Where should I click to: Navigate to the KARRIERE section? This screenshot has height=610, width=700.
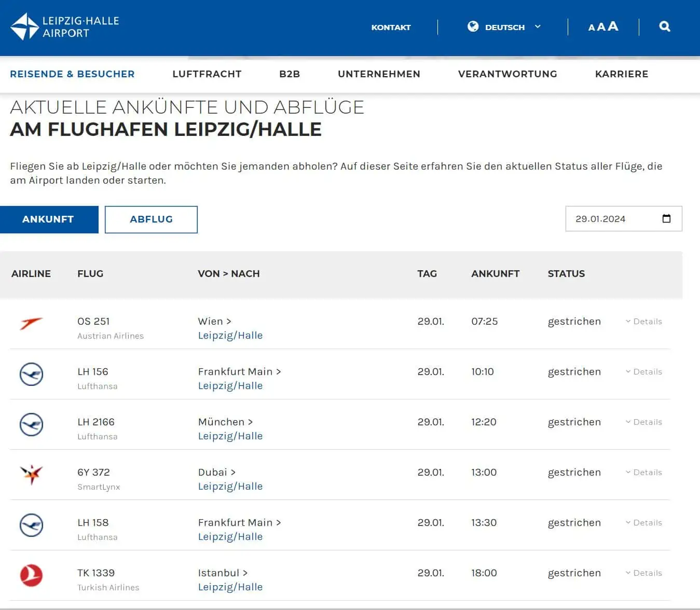tap(621, 74)
